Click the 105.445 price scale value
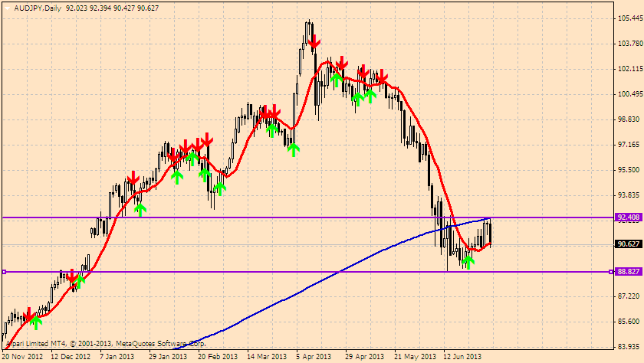The width and height of the screenshot is (644, 363). (x=630, y=18)
